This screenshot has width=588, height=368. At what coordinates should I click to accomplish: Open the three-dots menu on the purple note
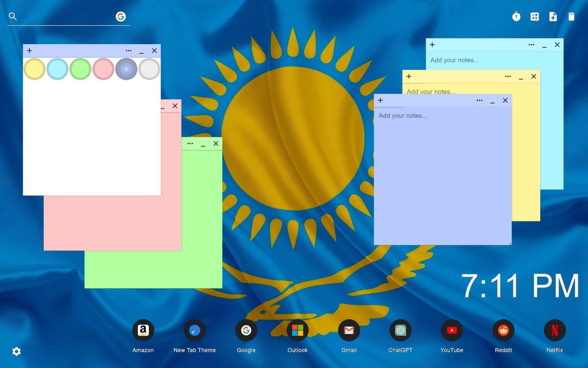480,100
